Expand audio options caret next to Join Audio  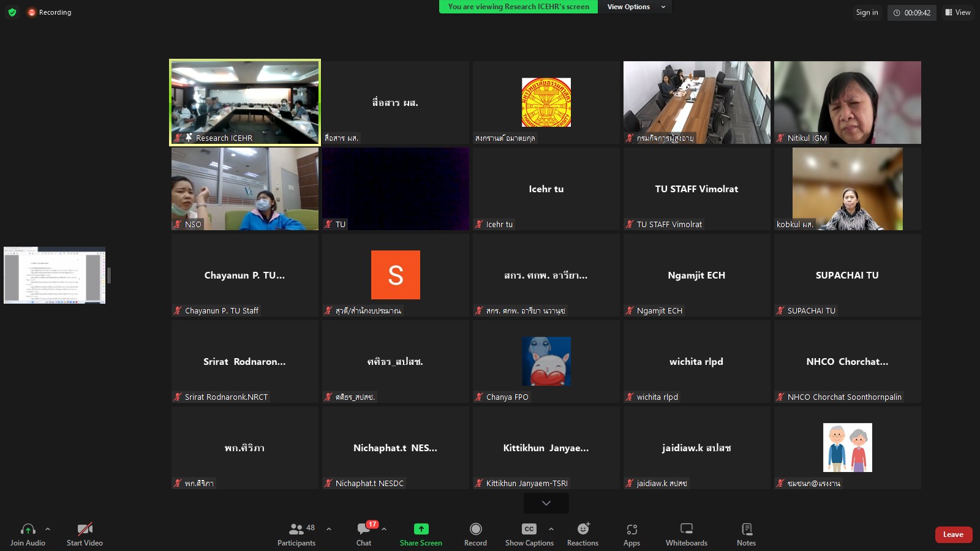click(48, 529)
